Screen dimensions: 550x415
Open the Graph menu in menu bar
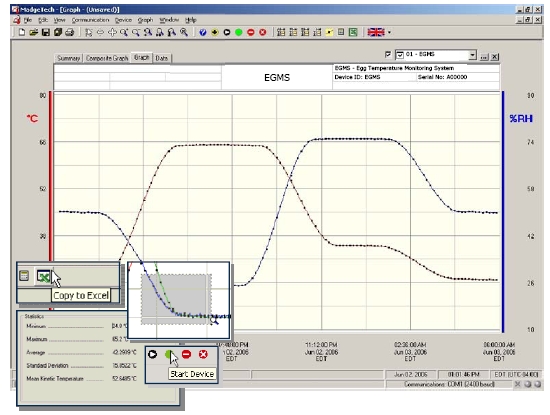pos(145,20)
